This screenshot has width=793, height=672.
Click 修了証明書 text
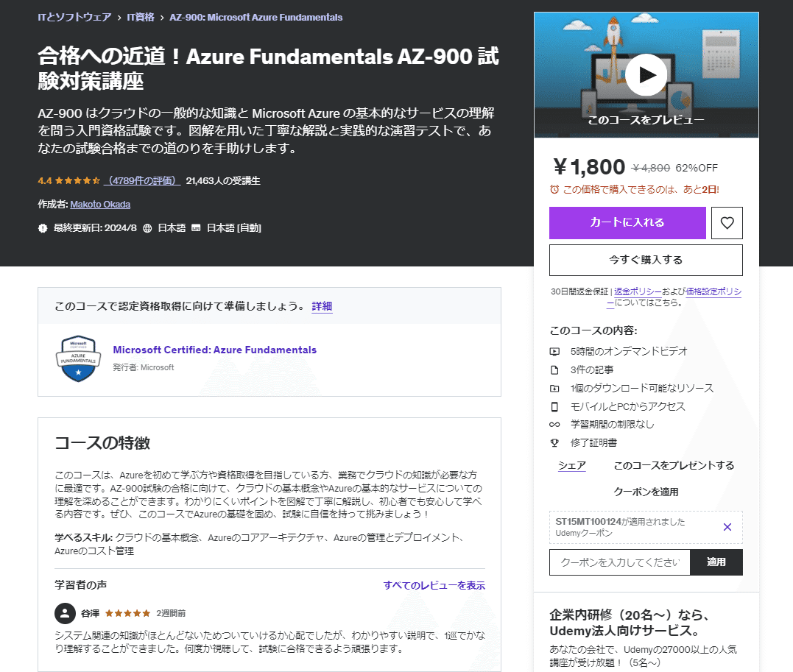point(593,442)
